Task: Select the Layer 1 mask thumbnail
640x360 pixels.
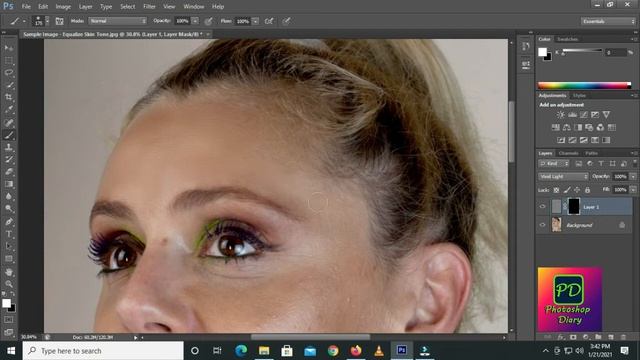Action: tap(574, 207)
